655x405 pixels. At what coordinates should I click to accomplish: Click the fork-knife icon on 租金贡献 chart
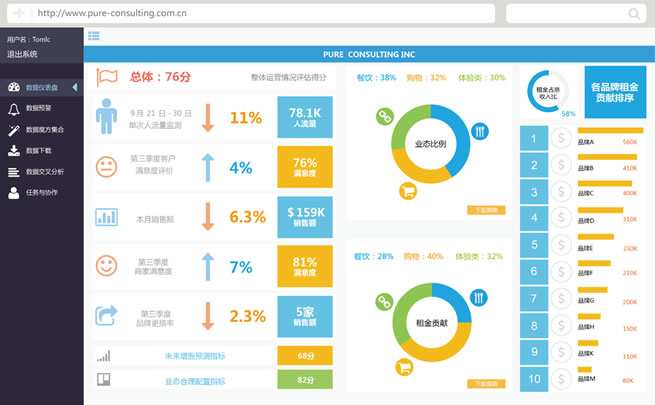click(x=479, y=296)
